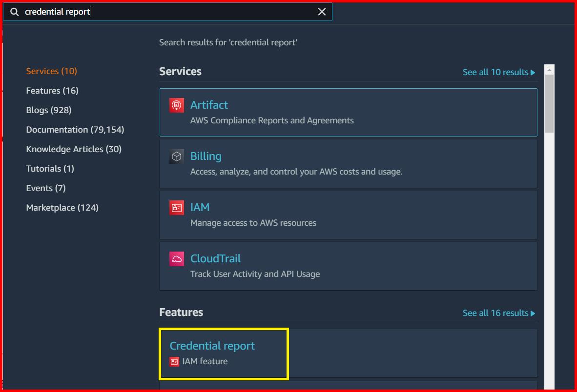The width and height of the screenshot is (577, 392).
Task: Select Services (10) category filter
Action: (x=51, y=71)
